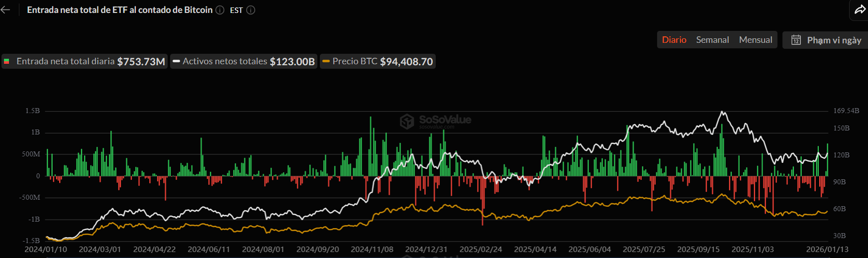Click the back arrow icon
The height and width of the screenshot is (258, 868).
pyautogui.click(x=5, y=10)
